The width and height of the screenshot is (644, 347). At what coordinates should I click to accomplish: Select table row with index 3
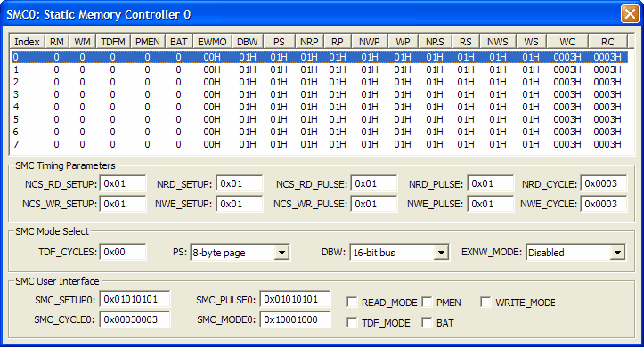point(320,94)
